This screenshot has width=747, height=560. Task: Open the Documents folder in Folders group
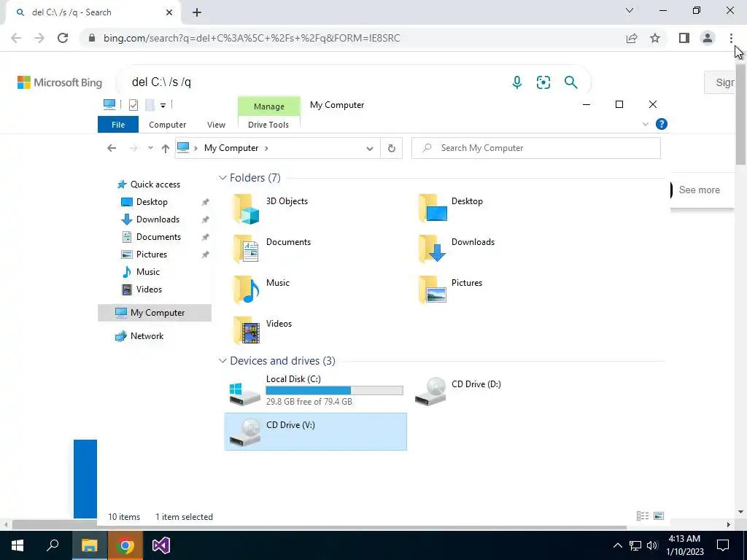tap(271, 249)
